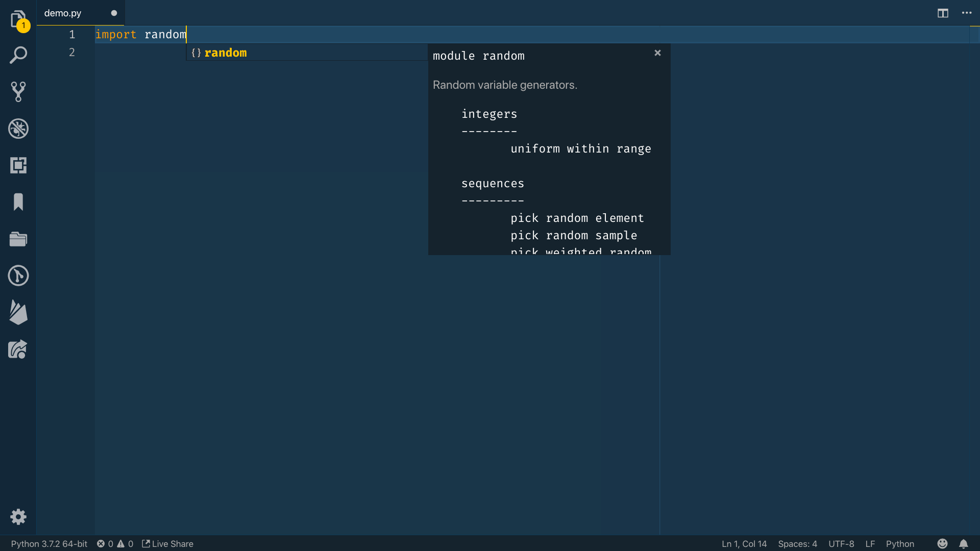Open the Explorer view showing 1 pending change
The image size is (980, 551).
[18, 18]
